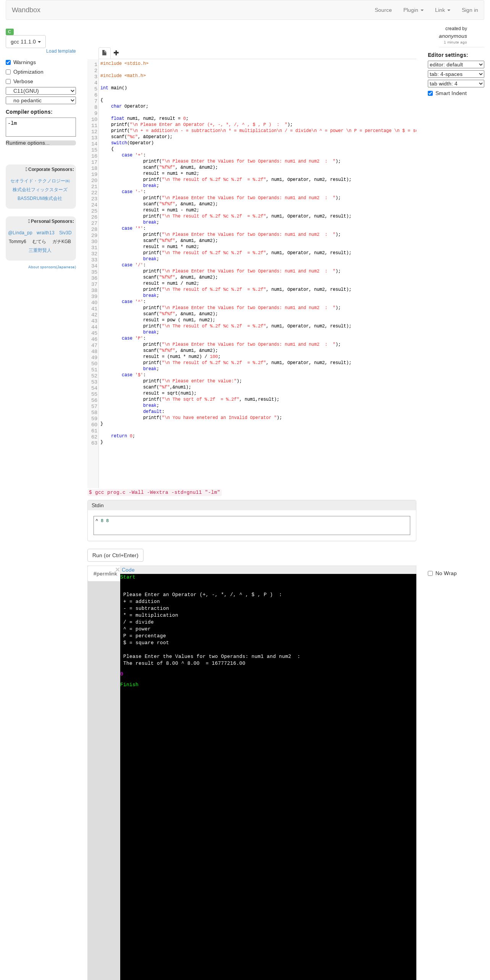The height and width of the screenshot is (980, 490).
Task: Open the Link menu
Action: [442, 10]
